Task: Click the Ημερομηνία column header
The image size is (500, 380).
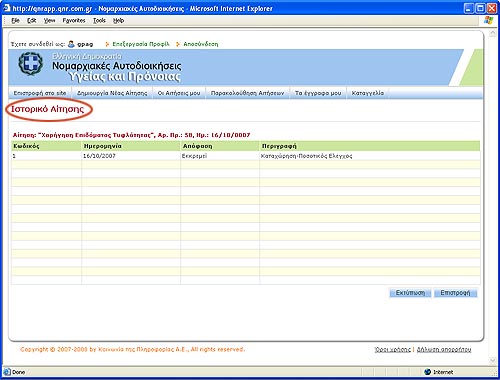Action: [131, 146]
